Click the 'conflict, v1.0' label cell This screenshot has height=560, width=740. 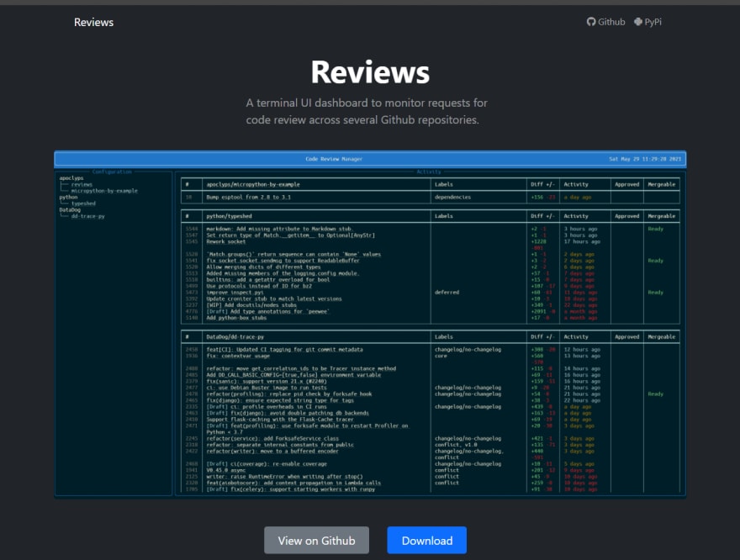tap(456, 445)
